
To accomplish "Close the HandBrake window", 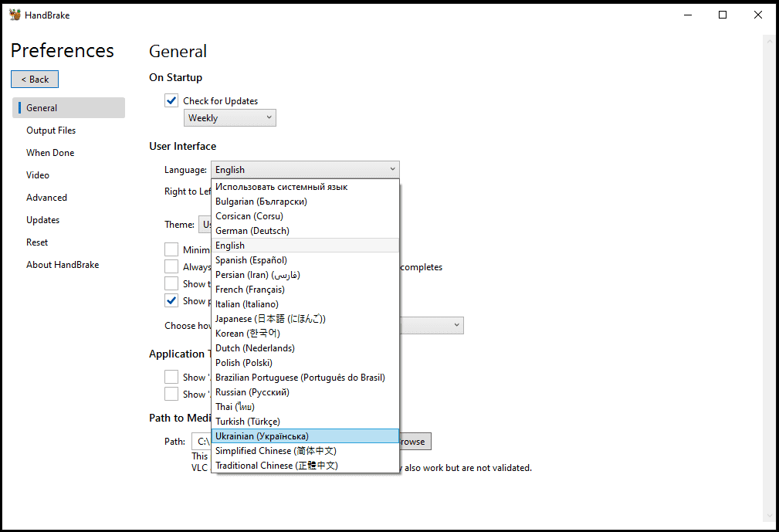I will tap(758, 15).
